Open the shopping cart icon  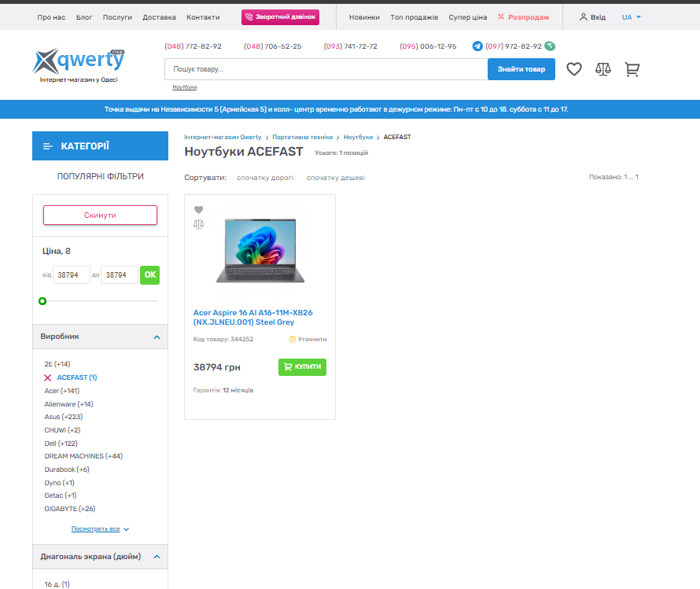pyautogui.click(x=632, y=69)
